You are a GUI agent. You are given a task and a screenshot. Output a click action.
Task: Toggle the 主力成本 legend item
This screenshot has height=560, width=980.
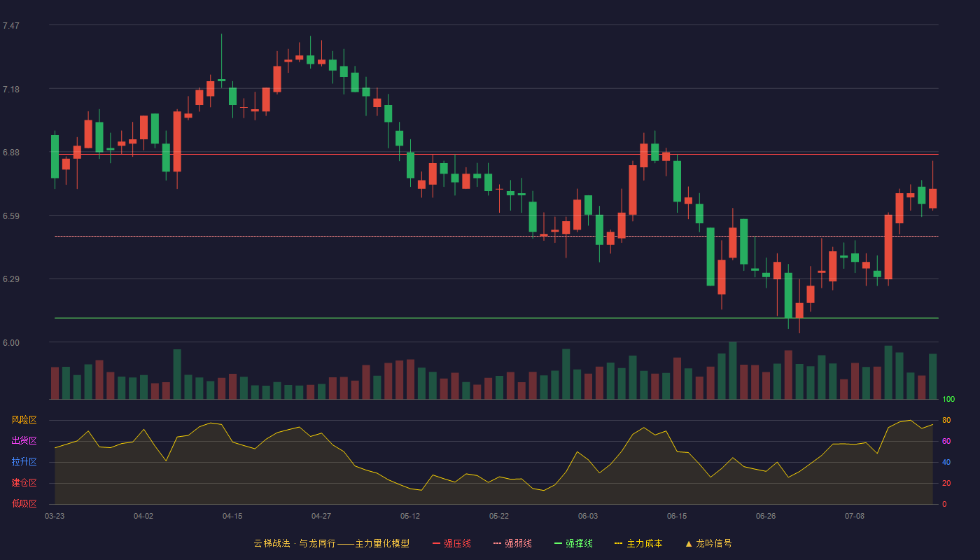(638, 543)
